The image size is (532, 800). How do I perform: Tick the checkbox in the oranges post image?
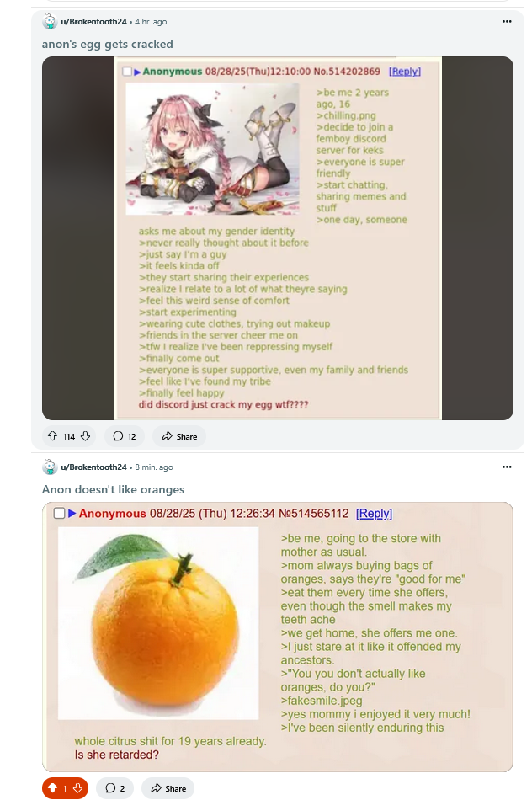[59, 514]
